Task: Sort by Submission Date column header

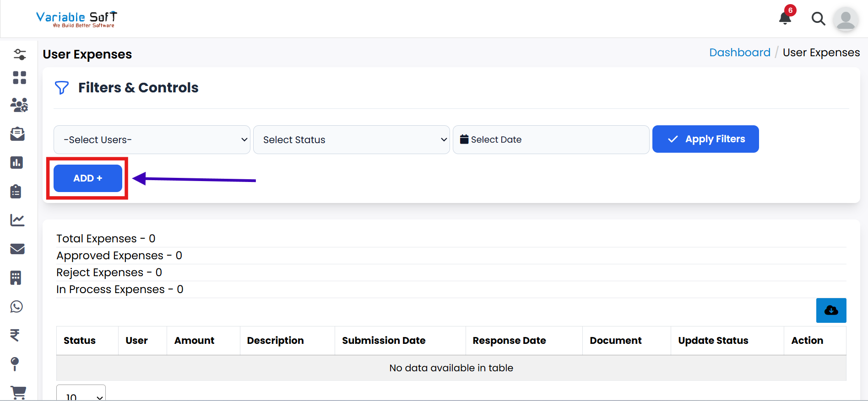Action: pos(383,341)
